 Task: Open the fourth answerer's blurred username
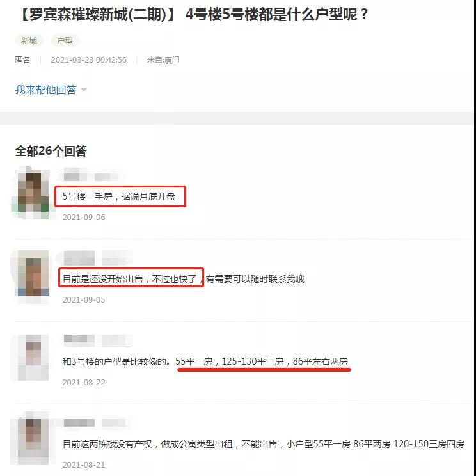[x=95, y=422]
